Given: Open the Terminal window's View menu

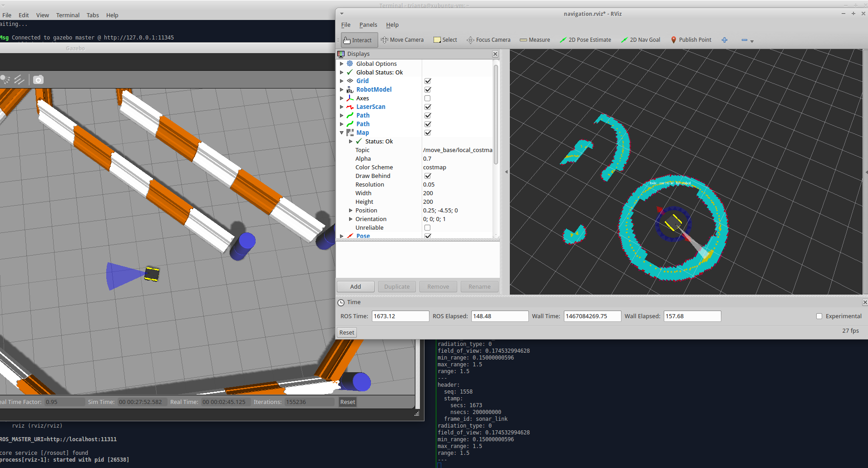Looking at the screenshot, I should pos(43,15).
